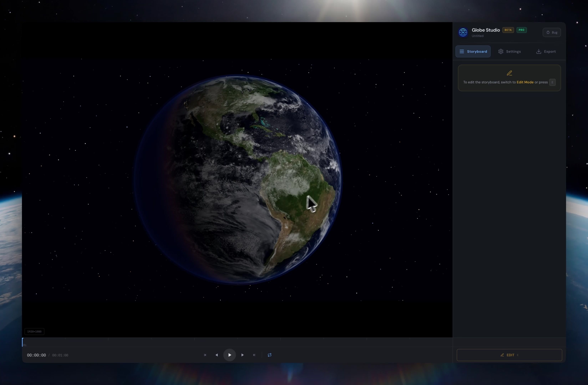588x385 pixels.
Task: Switch to the Storyboard tab
Action: (x=473, y=51)
